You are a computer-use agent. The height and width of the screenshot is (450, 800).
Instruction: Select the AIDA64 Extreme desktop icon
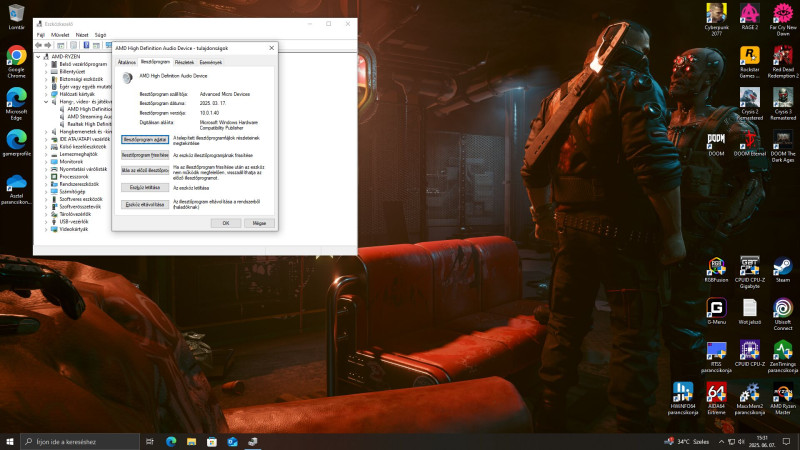(x=716, y=398)
